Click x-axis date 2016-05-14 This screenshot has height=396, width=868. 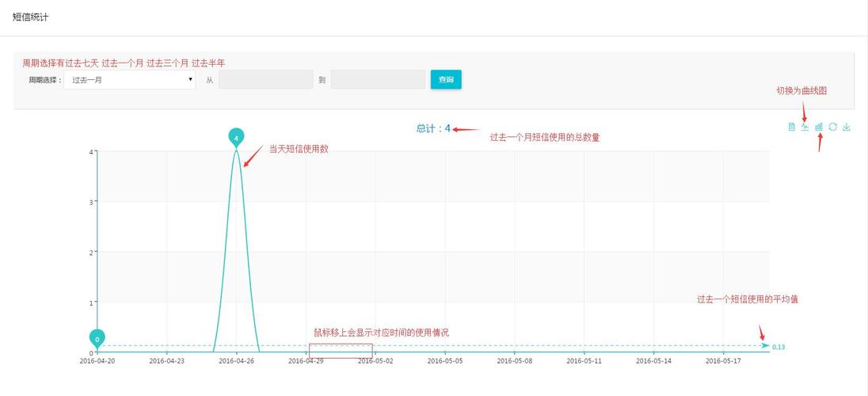[653, 360]
